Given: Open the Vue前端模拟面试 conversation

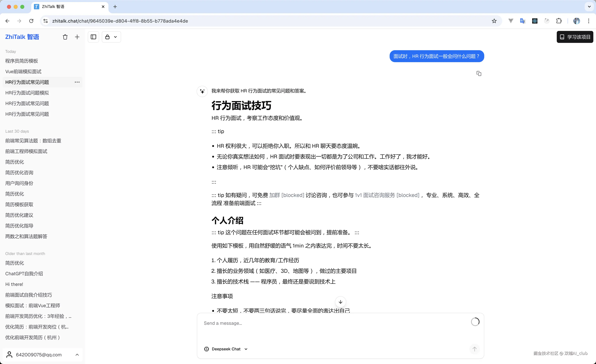Looking at the screenshot, I should pyautogui.click(x=23, y=71).
